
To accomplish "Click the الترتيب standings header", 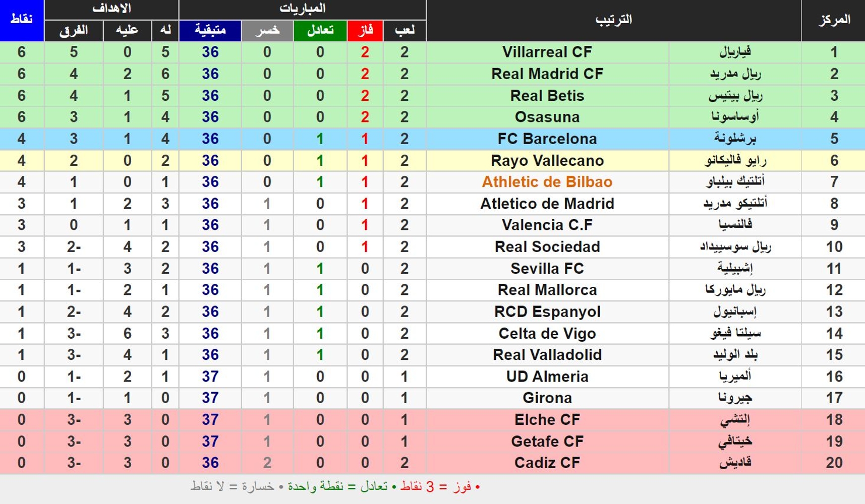I will point(614,20).
